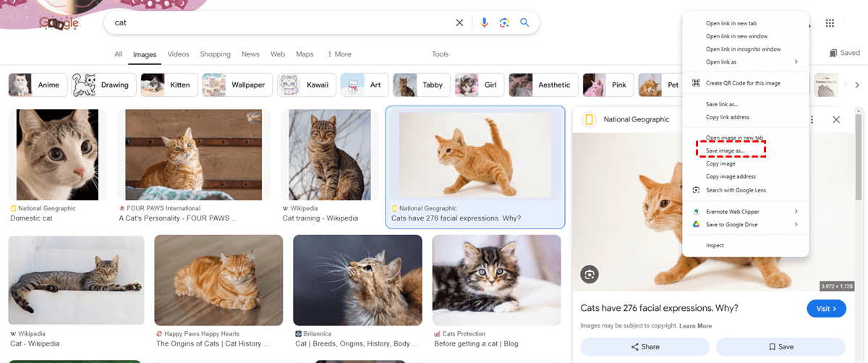
Task: Click the Google Lens camera search icon
Action: 505,22
